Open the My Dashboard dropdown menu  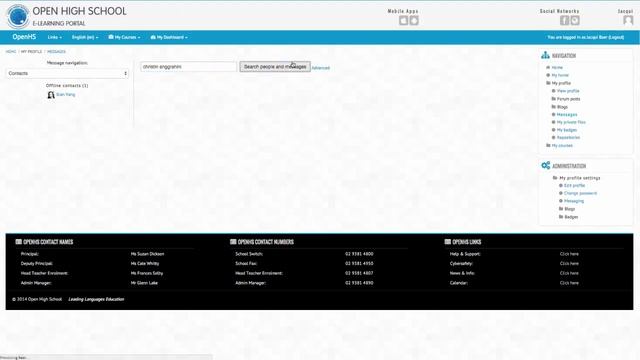(169, 37)
